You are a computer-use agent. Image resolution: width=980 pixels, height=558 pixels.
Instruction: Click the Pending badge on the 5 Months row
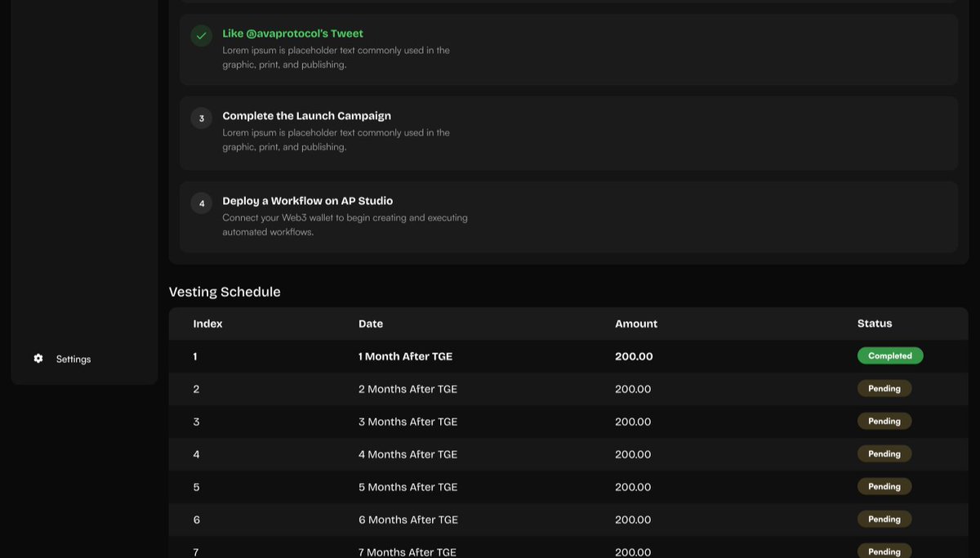[884, 486]
